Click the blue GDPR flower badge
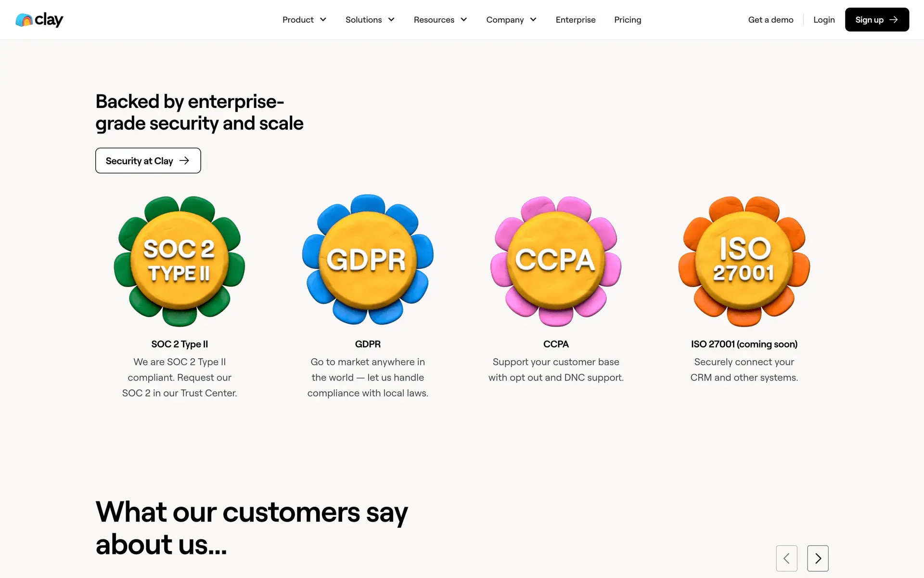The width and height of the screenshot is (924, 578). (x=368, y=260)
